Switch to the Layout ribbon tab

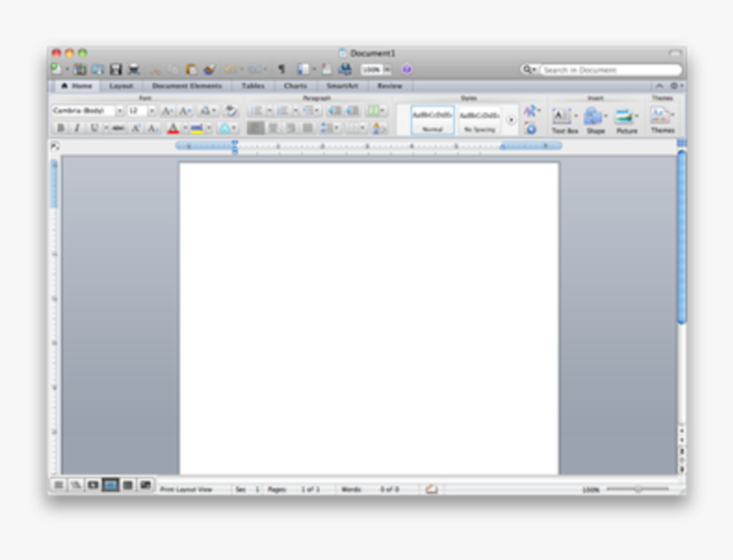[120, 86]
